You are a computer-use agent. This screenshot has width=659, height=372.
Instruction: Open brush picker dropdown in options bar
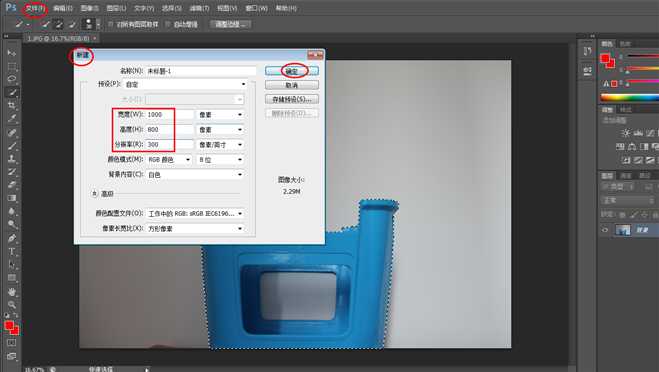(98, 24)
